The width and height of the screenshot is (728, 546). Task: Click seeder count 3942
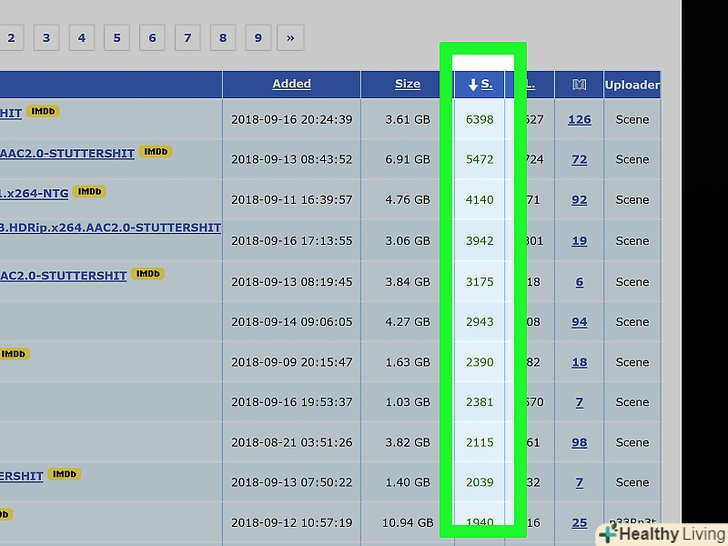click(480, 241)
